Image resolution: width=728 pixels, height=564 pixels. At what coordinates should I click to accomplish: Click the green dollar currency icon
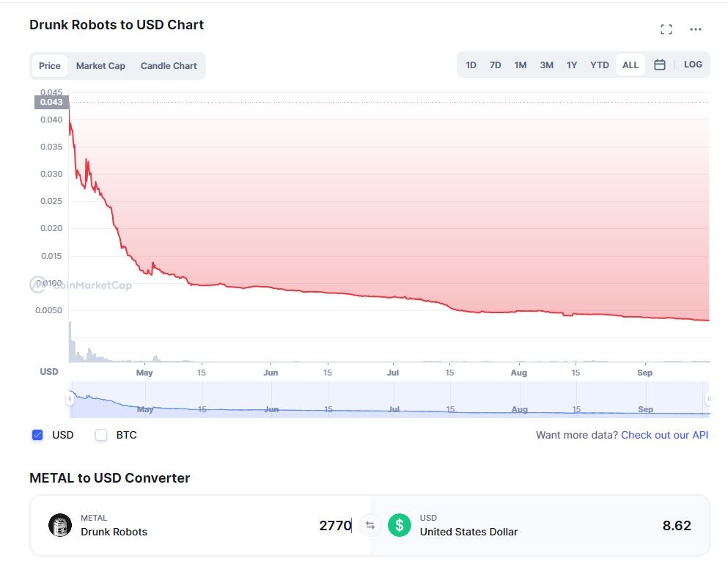400,525
